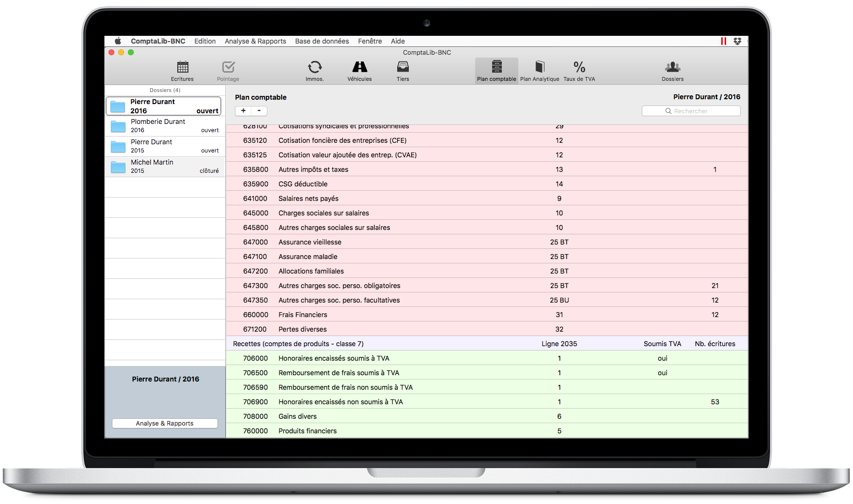Select Pierre Durant 2015 dossier
Image resolution: width=853 pixels, height=504 pixels.
[165, 146]
